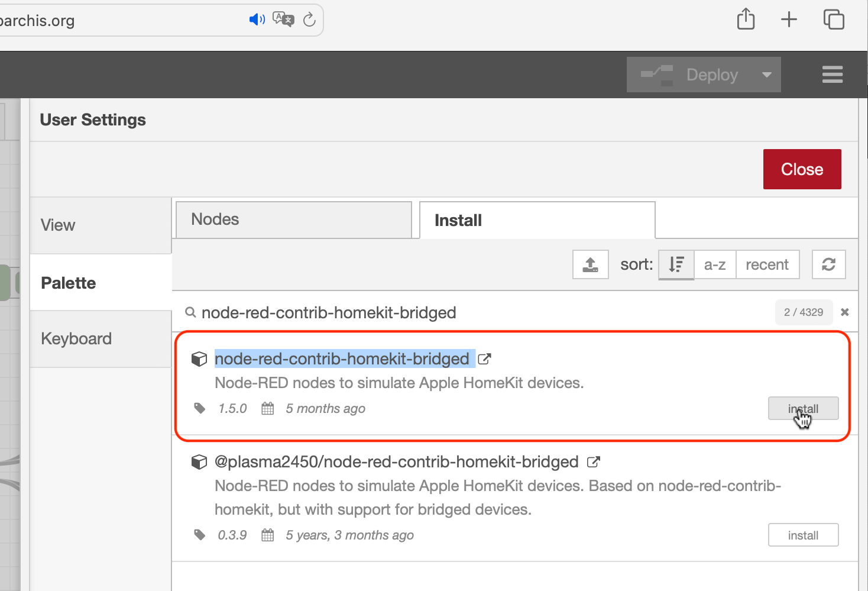
Task: Click the upload module file icon
Action: (590, 264)
